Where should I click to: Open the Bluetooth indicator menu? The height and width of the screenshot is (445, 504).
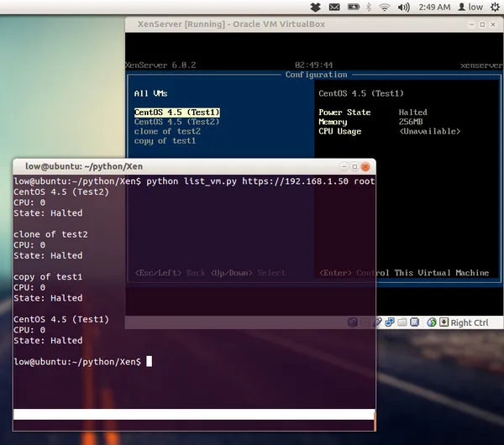click(369, 7)
